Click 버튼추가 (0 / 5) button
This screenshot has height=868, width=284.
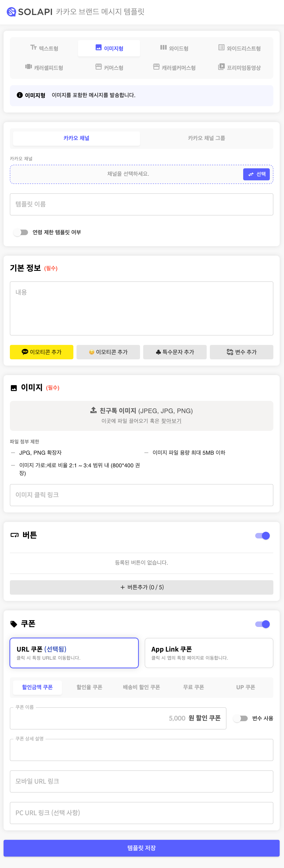[142, 587]
